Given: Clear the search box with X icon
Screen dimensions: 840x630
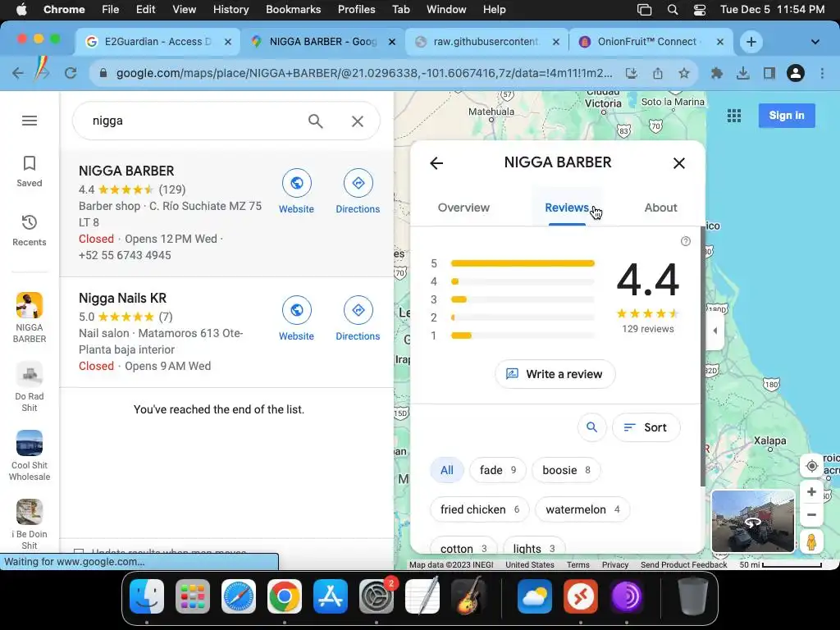Looking at the screenshot, I should coord(358,121).
